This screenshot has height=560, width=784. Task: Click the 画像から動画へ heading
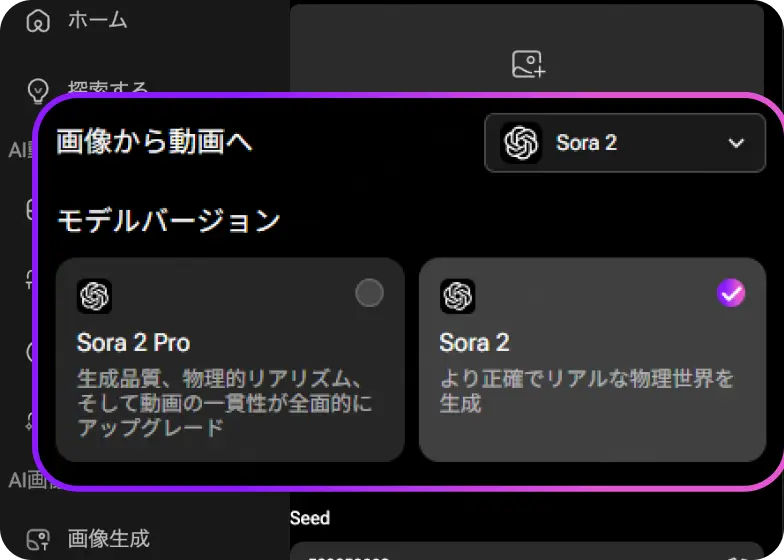tap(154, 142)
